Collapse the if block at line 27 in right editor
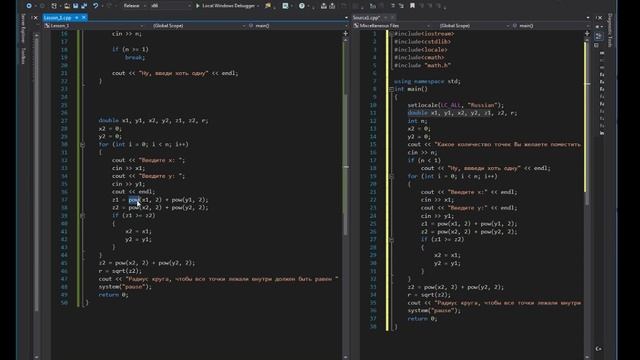 pyautogui.click(x=391, y=240)
